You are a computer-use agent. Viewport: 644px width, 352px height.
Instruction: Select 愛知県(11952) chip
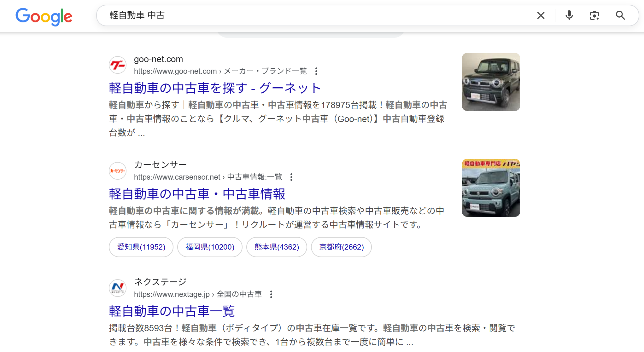pyautogui.click(x=141, y=247)
